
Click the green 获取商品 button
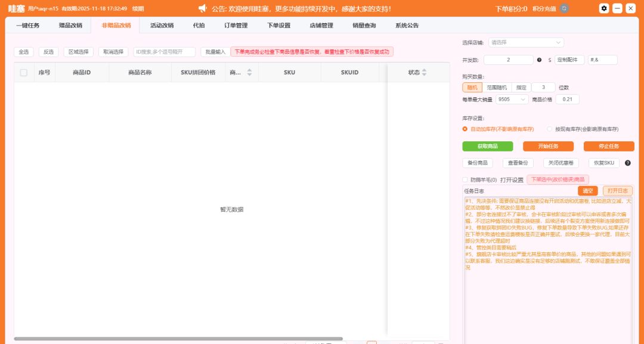[x=487, y=146]
